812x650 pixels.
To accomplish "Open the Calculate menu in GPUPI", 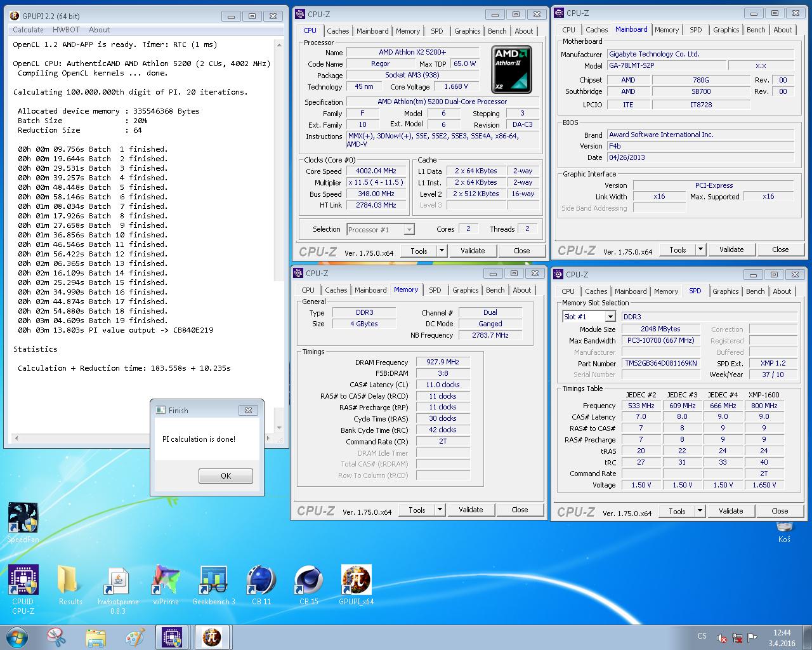I will (x=28, y=29).
